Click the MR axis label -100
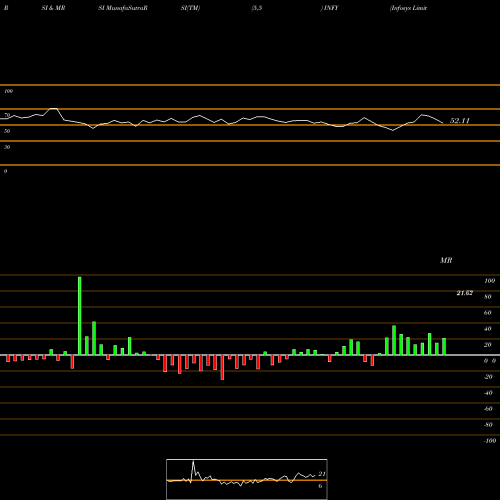 tap(489, 441)
